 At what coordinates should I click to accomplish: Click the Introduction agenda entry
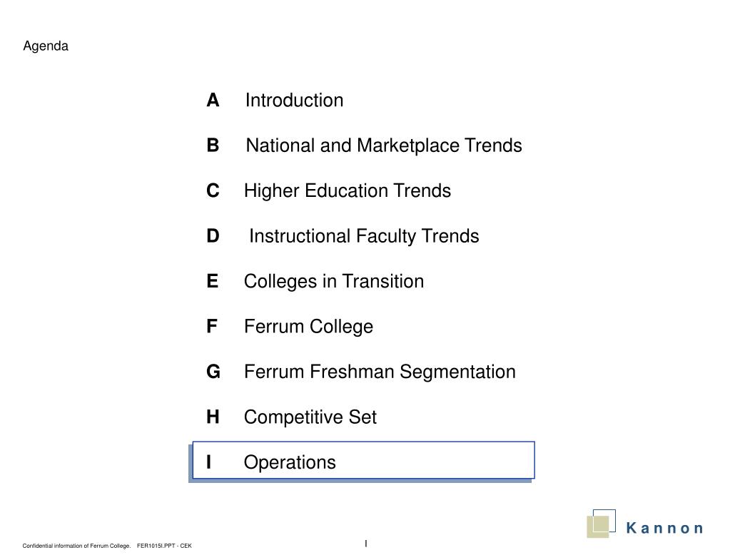(x=294, y=101)
